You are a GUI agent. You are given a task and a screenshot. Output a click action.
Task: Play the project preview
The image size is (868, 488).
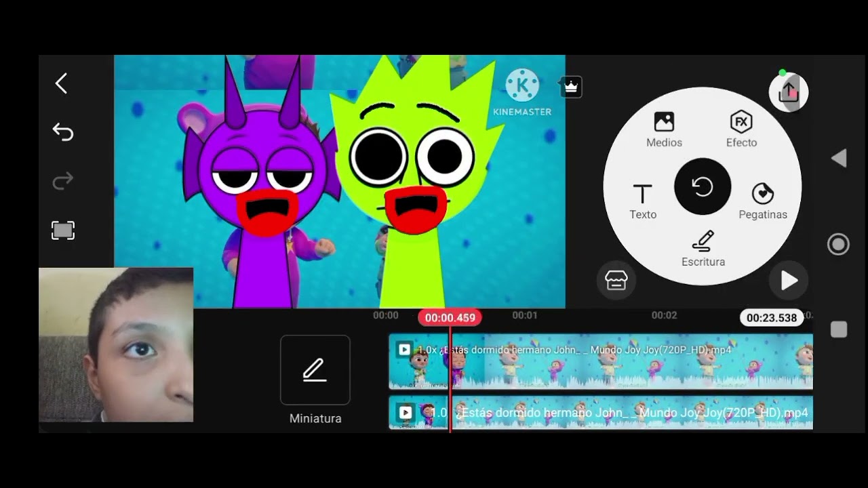coord(788,280)
